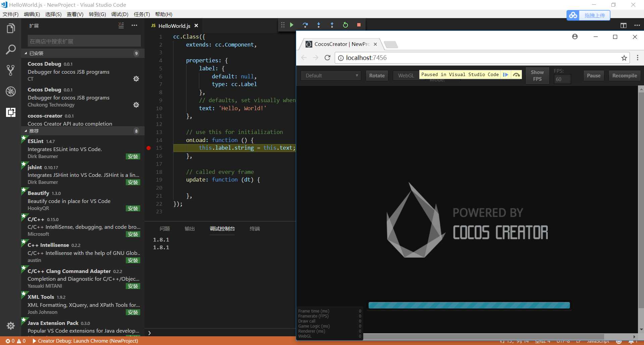Grab the debug toolbar handle

(x=283, y=25)
